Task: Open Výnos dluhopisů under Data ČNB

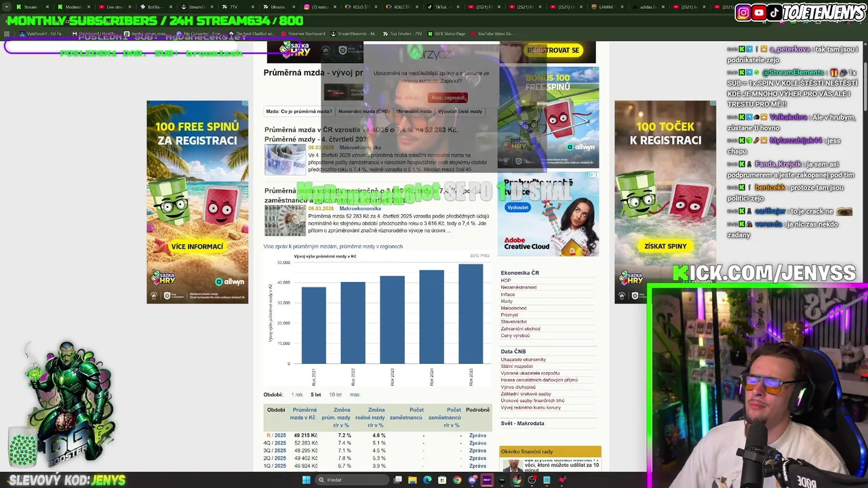Action: [x=518, y=387]
